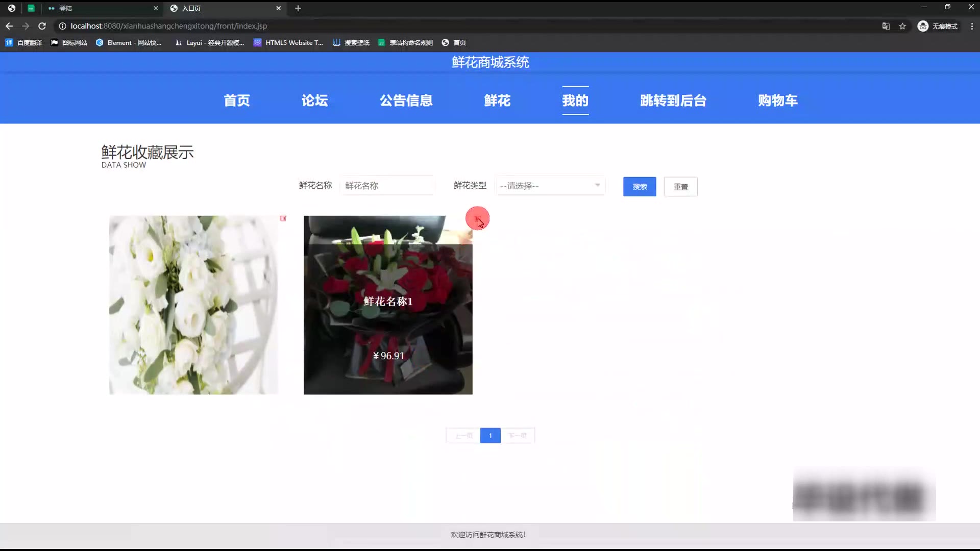Bookmark this page with star icon
980x551 pixels.
(x=902, y=26)
